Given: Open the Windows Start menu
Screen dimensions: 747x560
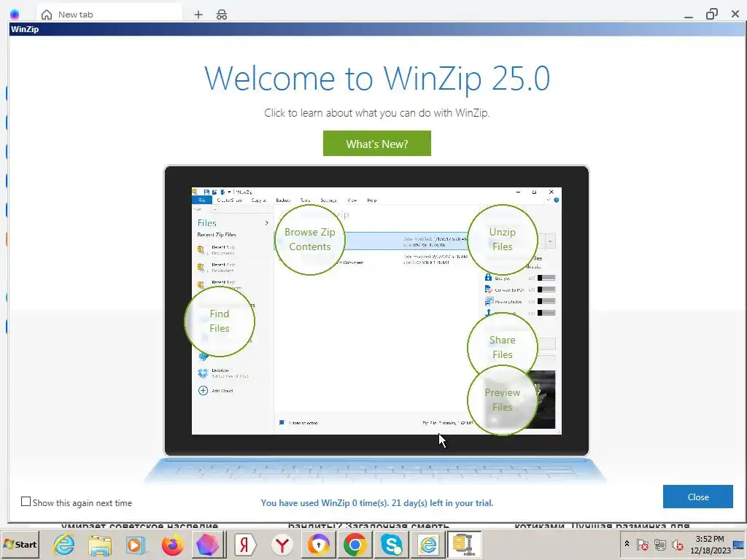Looking at the screenshot, I should point(20,544).
